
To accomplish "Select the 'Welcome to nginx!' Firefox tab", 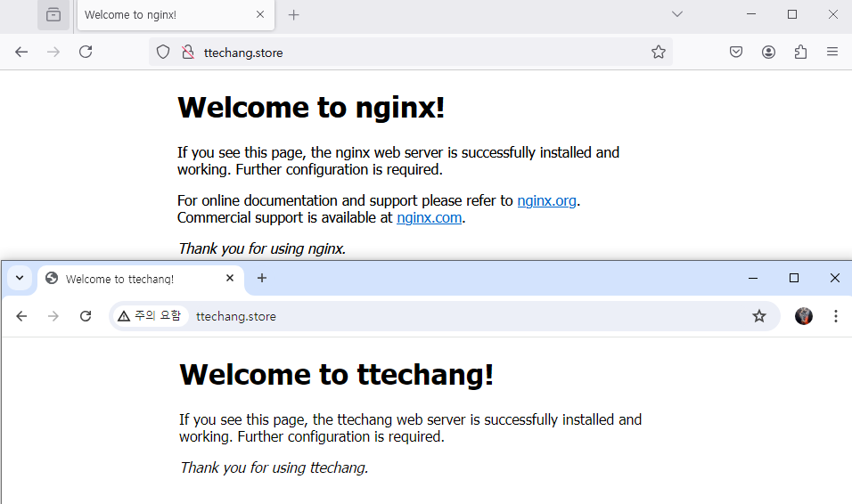I will [x=176, y=14].
